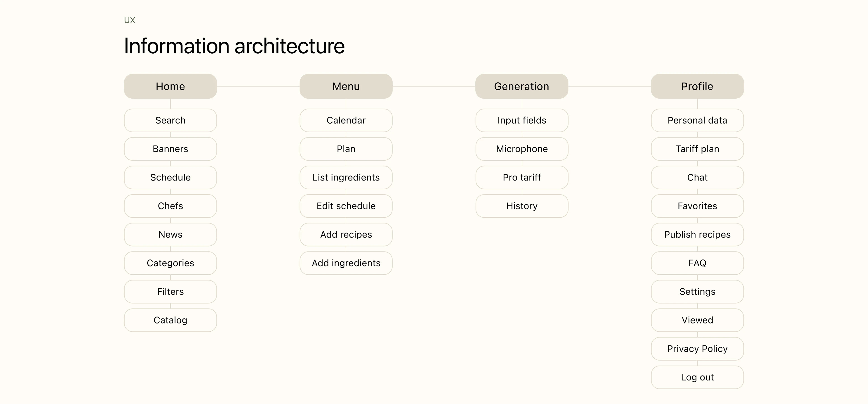
Task: Click the Catalog node
Action: coord(170,320)
